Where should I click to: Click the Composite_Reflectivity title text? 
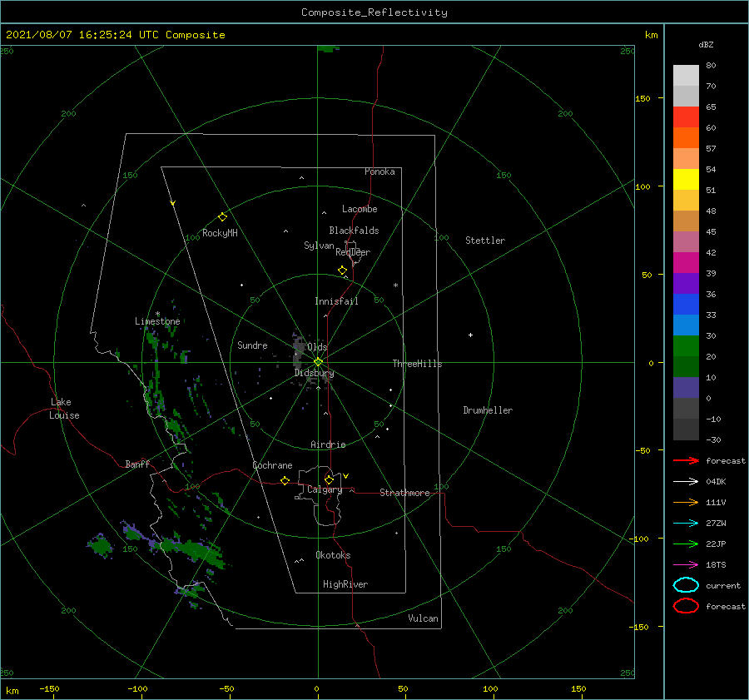click(374, 12)
